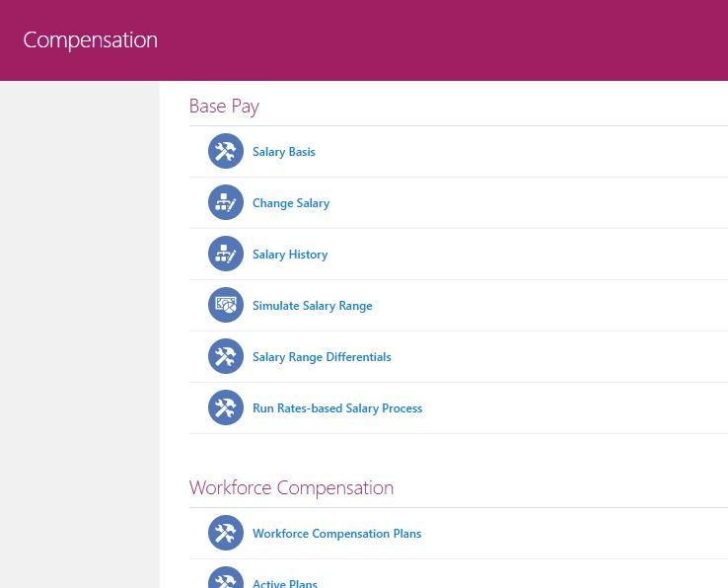Image resolution: width=728 pixels, height=588 pixels.
Task: Open the Active Plans link
Action: click(x=285, y=583)
